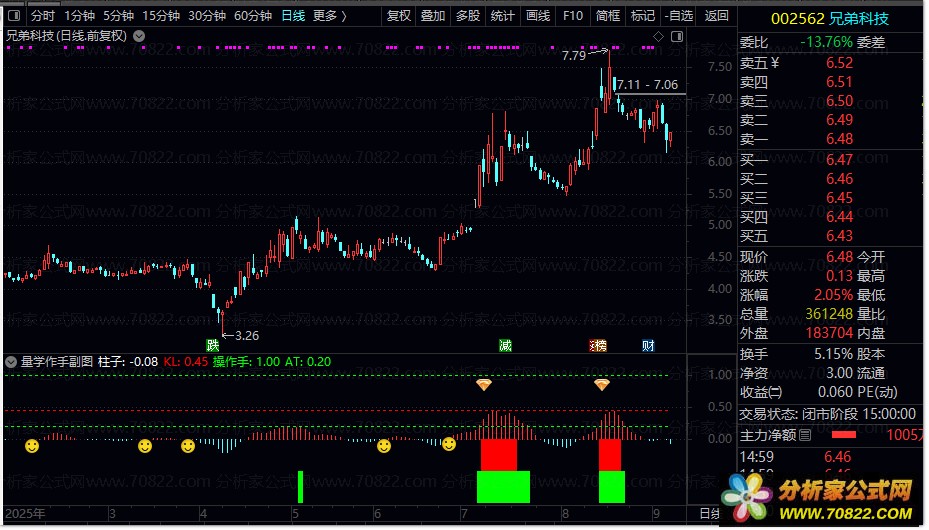Switch to the 分时 intraday view
The height and width of the screenshot is (530, 929).
click(x=43, y=16)
